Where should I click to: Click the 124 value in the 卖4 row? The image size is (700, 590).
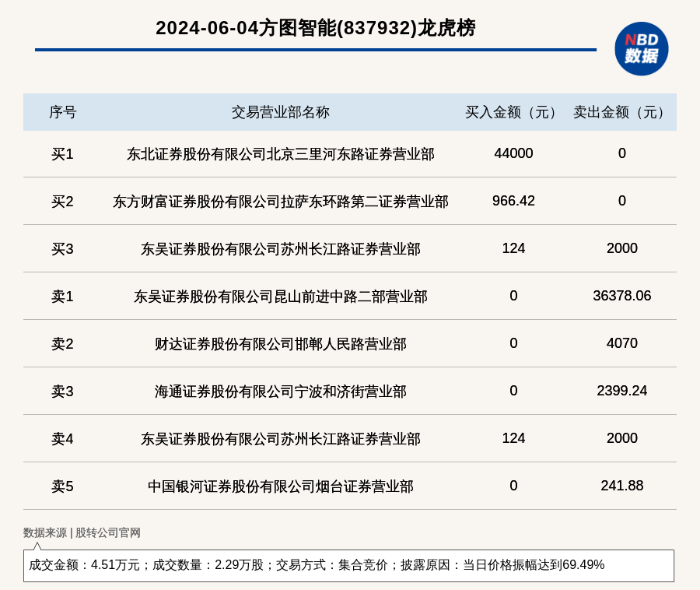coord(513,438)
